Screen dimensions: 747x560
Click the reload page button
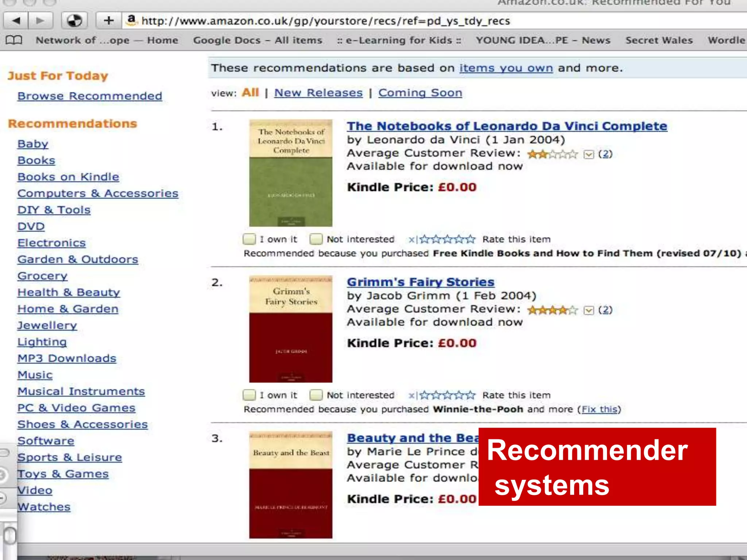click(x=74, y=21)
